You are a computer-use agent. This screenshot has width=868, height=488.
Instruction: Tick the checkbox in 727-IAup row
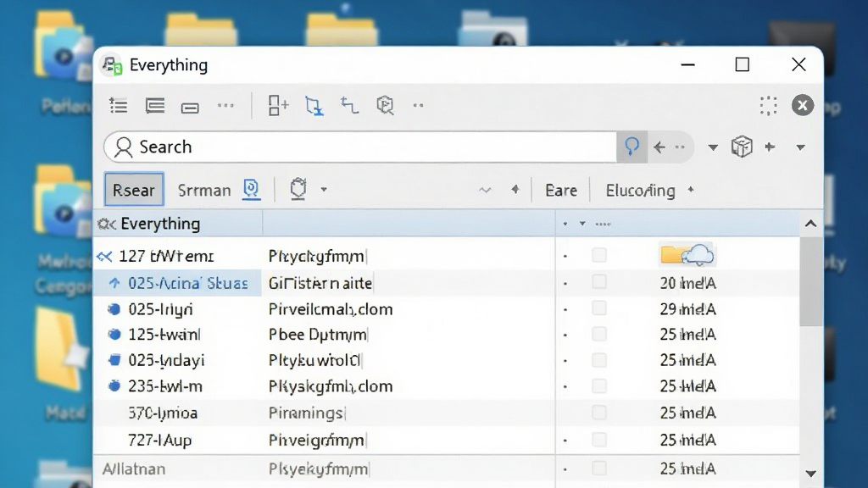(x=599, y=440)
